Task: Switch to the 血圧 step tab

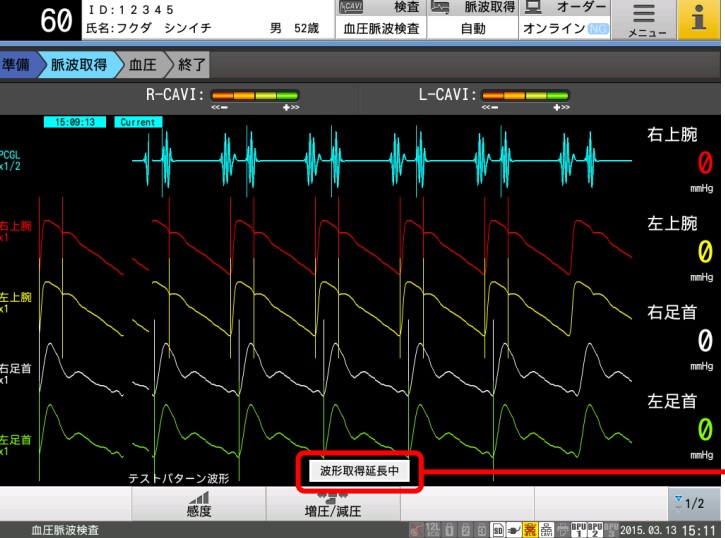Action: [x=142, y=66]
